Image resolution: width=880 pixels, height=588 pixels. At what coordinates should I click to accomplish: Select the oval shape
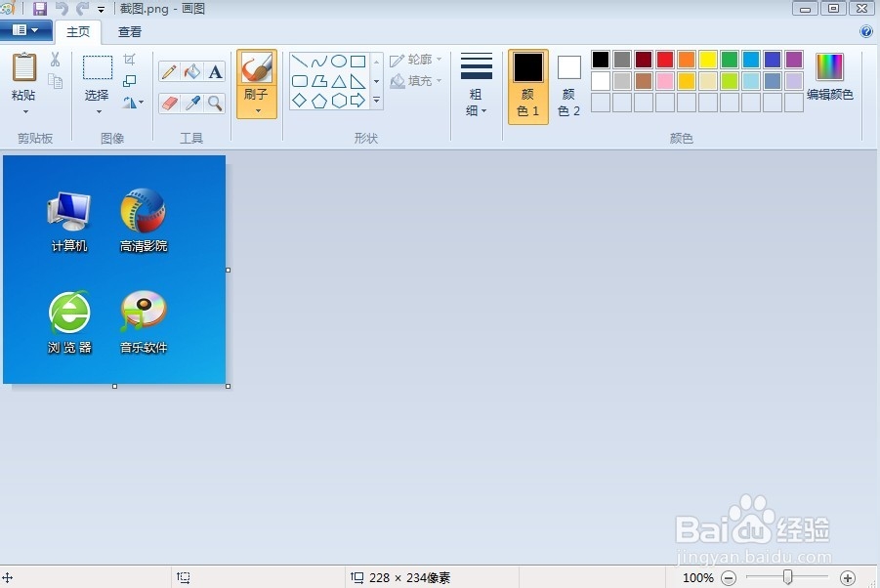tap(337, 60)
